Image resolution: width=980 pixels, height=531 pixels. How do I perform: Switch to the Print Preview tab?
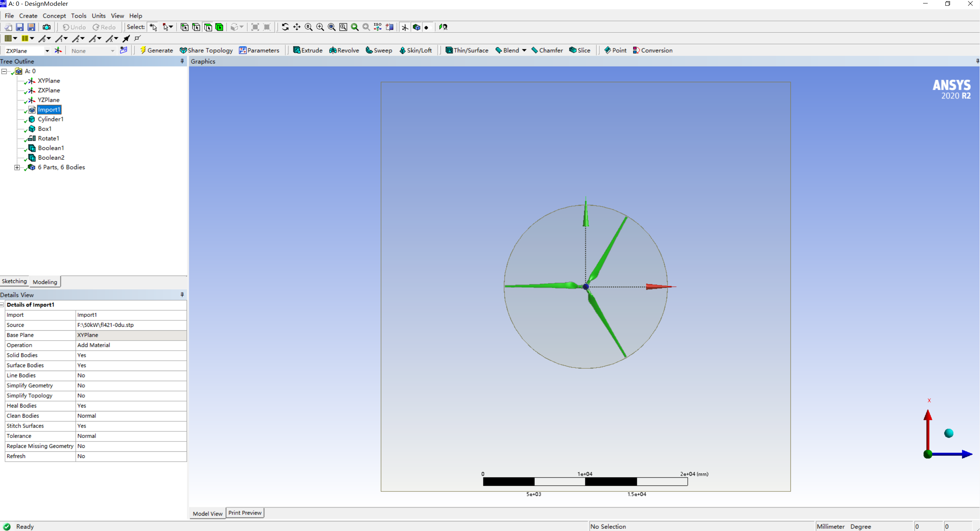click(245, 513)
